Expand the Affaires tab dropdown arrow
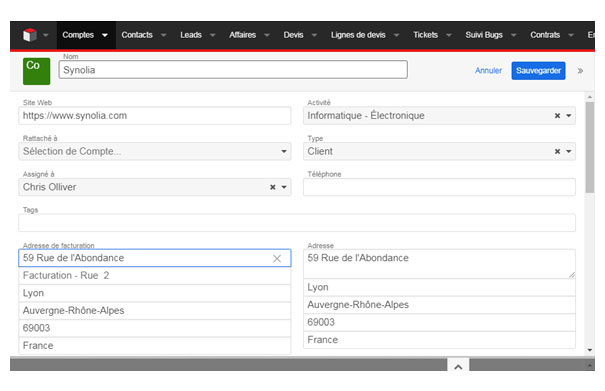605x391 pixels. click(x=267, y=35)
